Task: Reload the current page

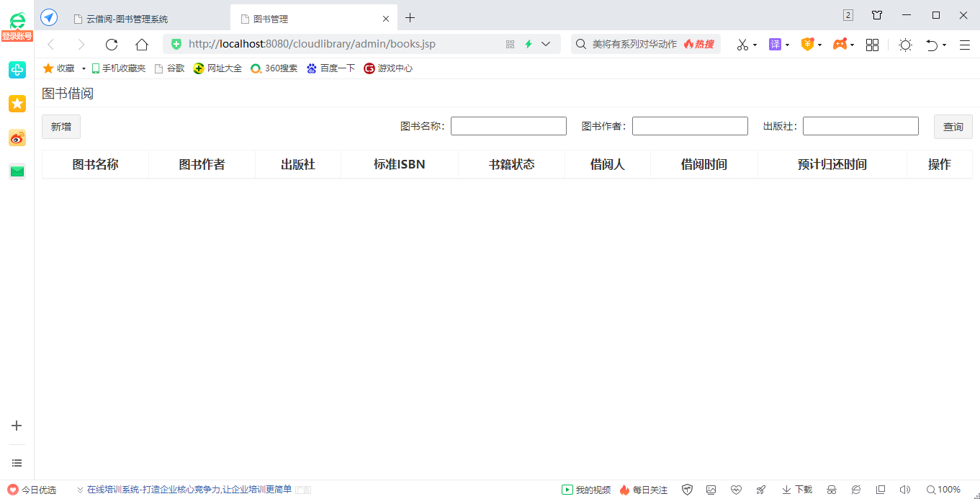Action: pyautogui.click(x=112, y=45)
